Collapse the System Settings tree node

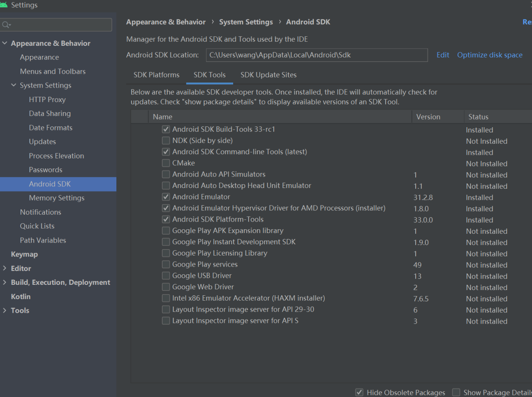pyautogui.click(x=14, y=85)
